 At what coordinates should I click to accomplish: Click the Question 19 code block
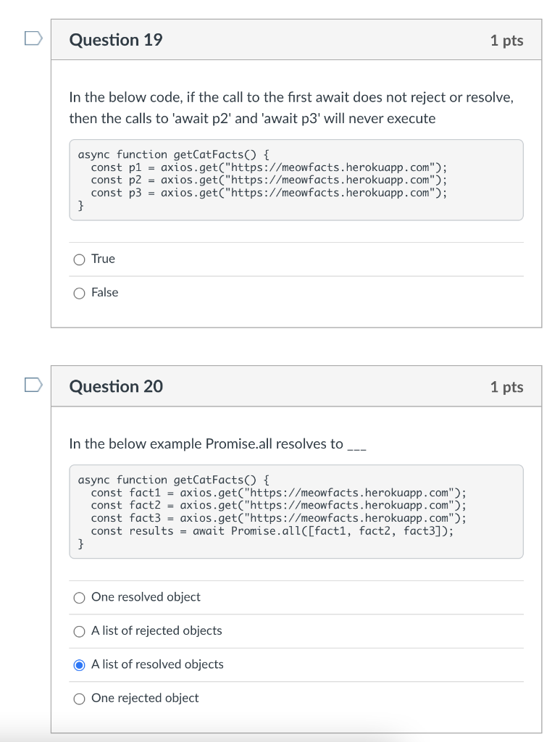coord(296,180)
